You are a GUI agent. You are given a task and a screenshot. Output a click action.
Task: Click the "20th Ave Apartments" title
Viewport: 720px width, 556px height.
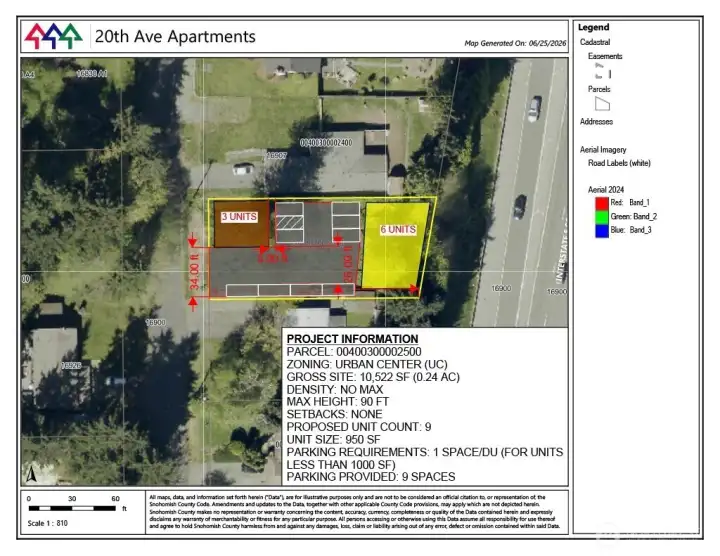pos(175,36)
